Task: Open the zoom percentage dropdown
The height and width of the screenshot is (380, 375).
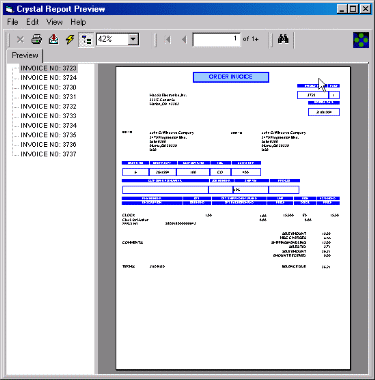Action: point(133,39)
